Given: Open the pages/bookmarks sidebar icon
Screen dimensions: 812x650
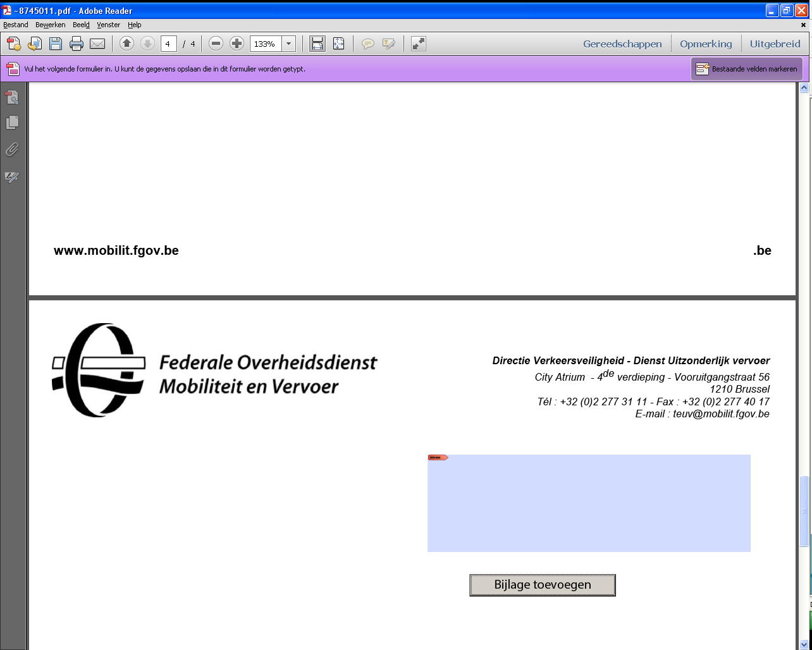Looking at the screenshot, I should tap(12, 123).
